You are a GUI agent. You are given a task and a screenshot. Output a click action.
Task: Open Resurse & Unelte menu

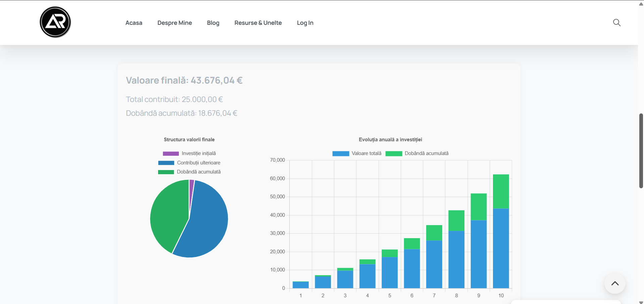258,23
